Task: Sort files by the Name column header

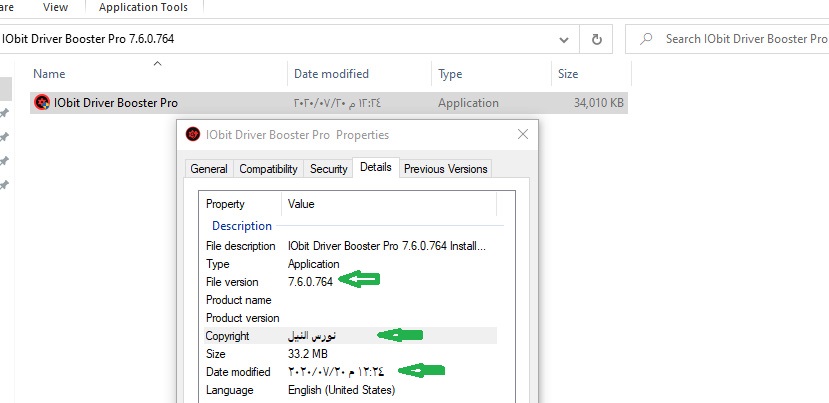Action: coord(49,74)
